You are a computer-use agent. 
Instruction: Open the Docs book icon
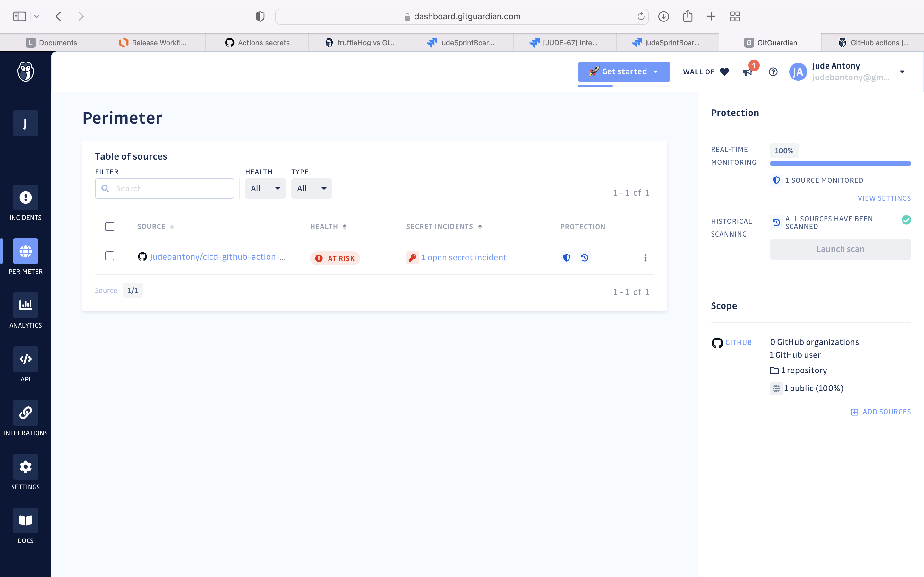26,521
